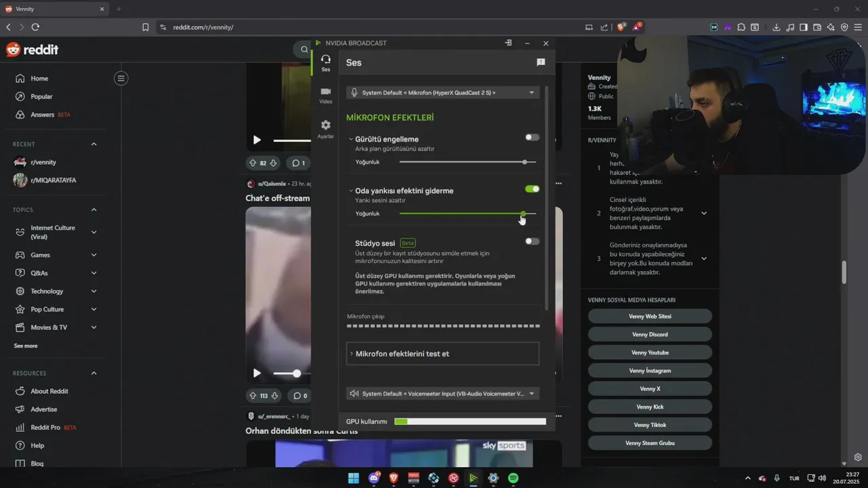Viewport: 868px width, 488px height.
Task: Expand the Technology topic
Action: [94, 291]
